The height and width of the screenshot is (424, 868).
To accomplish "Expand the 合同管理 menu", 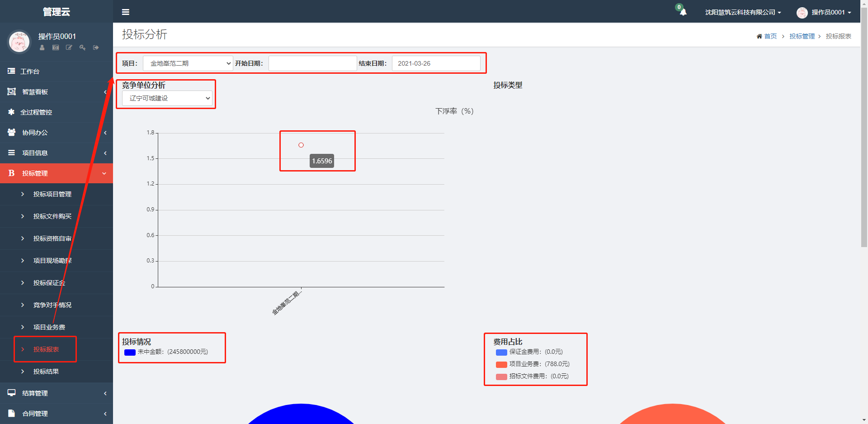I will tap(57, 414).
